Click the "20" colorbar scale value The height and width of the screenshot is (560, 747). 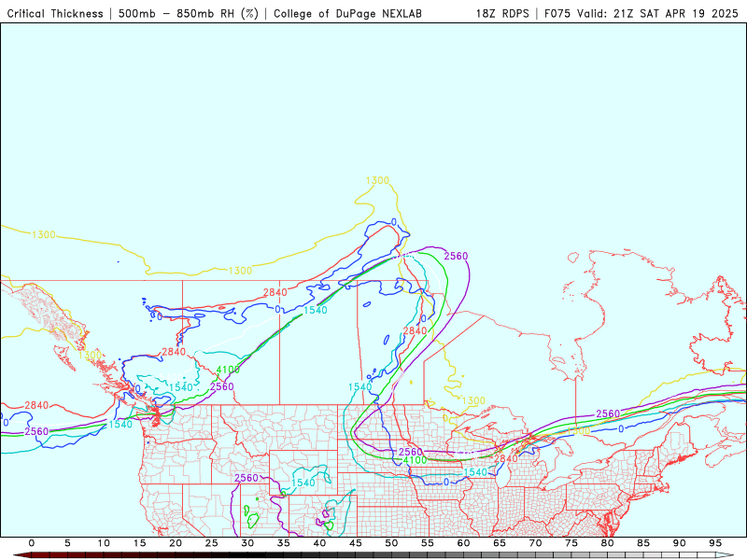[176, 543]
